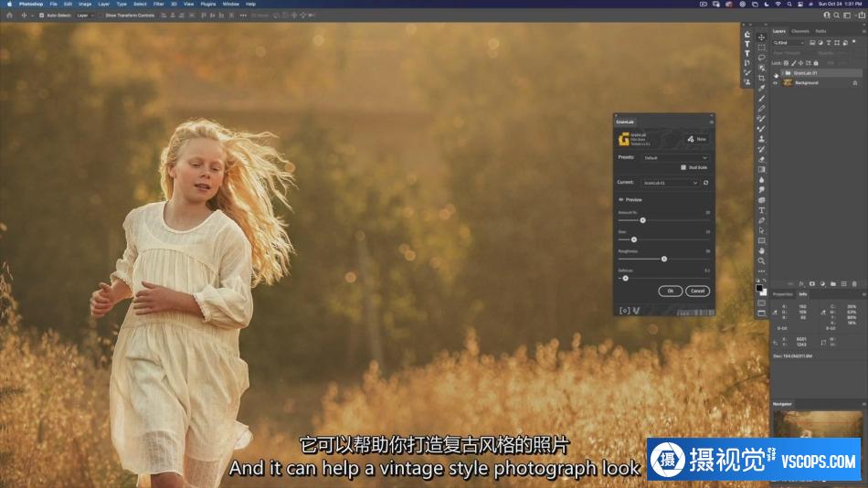Switch to the Channels tab
The image size is (868, 488).
799,32
